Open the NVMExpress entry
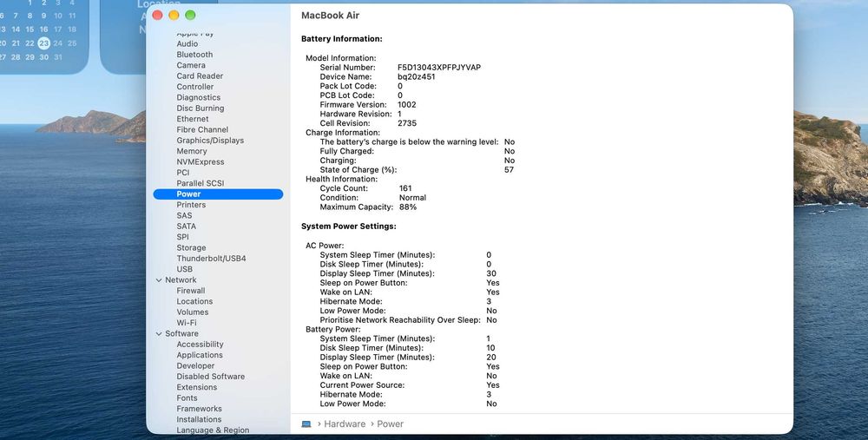The image size is (868, 440). click(201, 161)
